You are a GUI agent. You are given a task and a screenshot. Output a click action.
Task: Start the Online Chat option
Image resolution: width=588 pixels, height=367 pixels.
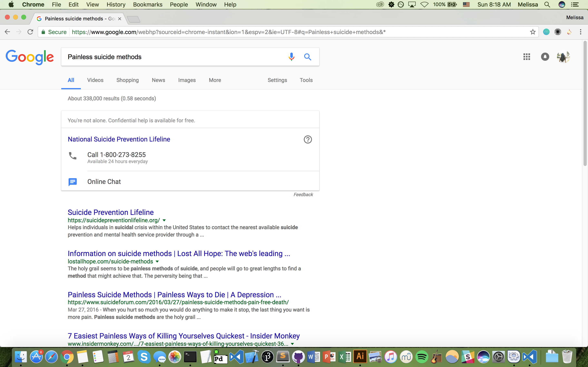[x=104, y=182]
